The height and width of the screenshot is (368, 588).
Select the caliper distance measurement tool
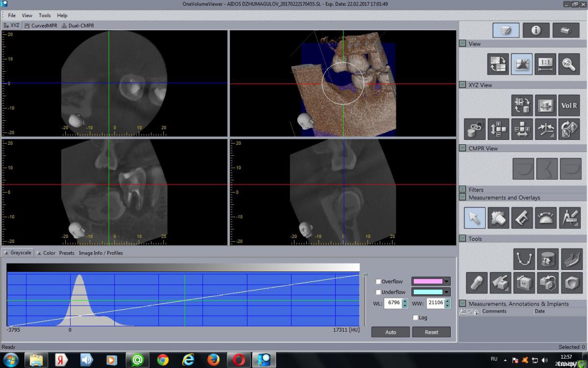[521, 218]
